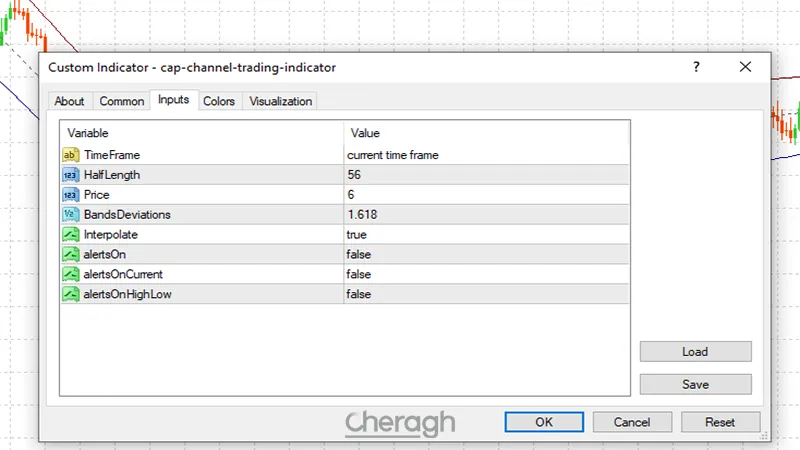Click the alertsOnCurrent boolean type icon

pos(70,274)
